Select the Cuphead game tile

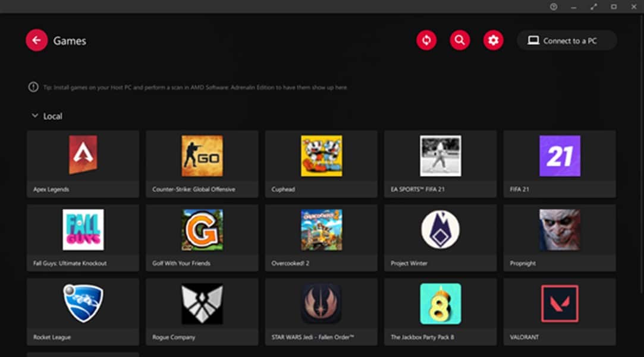click(321, 163)
